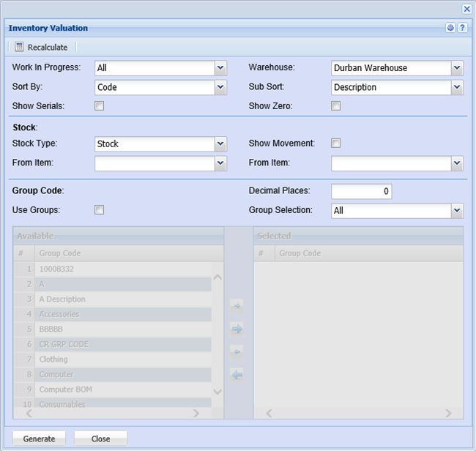The image size is (476, 451).
Task: Toggle the Show Movement checkbox
Action: 336,143
